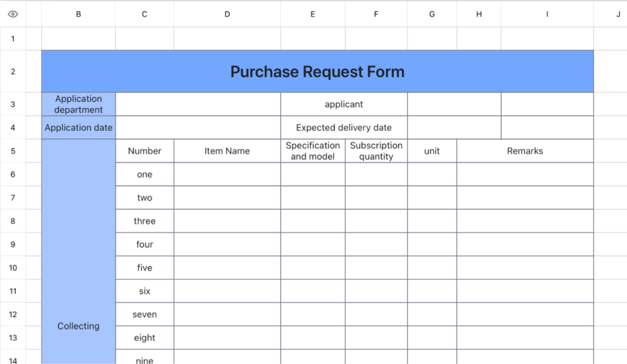Select the unit header cell
The image size is (627, 364).
click(432, 151)
